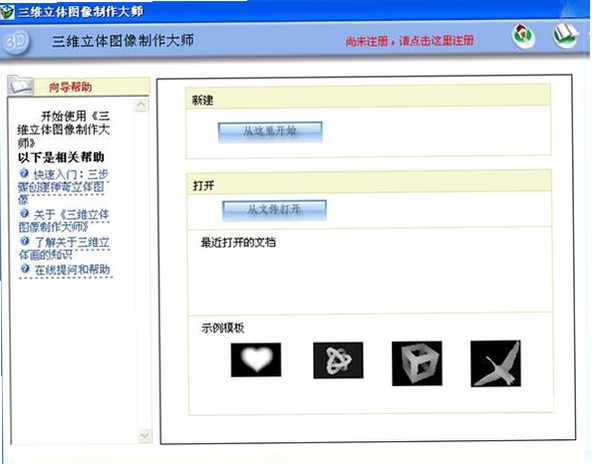Open 了解关于三维立体画的知识 link
The width and height of the screenshot is (592, 464).
(64, 248)
